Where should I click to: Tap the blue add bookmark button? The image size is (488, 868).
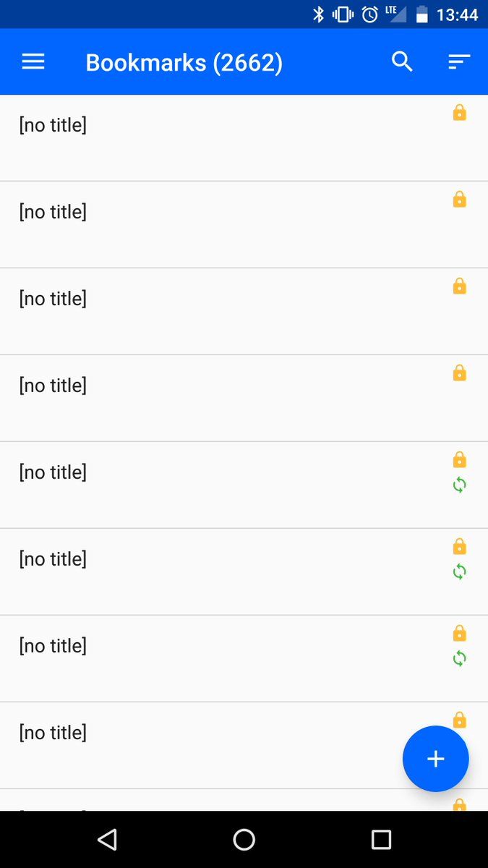pyautogui.click(x=435, y=759)
